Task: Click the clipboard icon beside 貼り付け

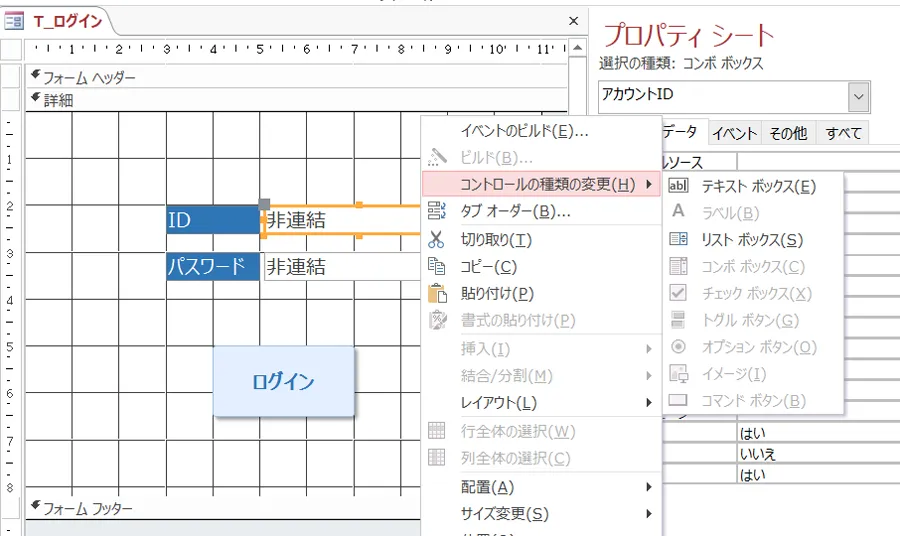Action: [x=436, y=293]
